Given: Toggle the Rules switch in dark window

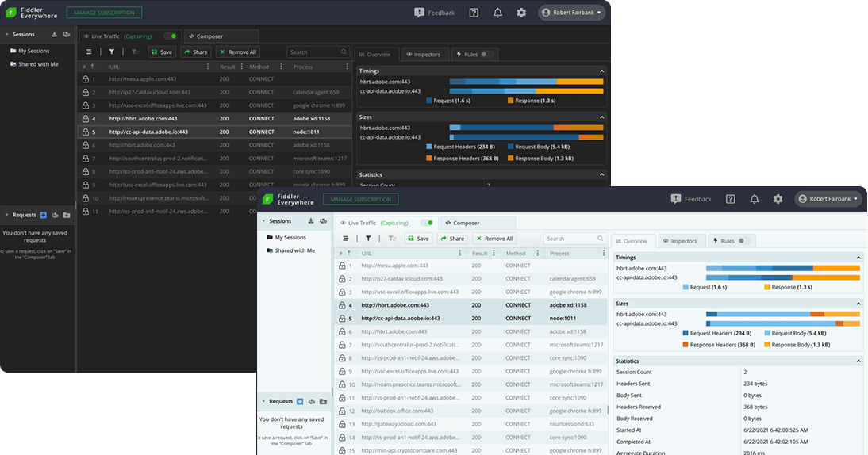Looking at the screenshot, I should pos(486,54).
